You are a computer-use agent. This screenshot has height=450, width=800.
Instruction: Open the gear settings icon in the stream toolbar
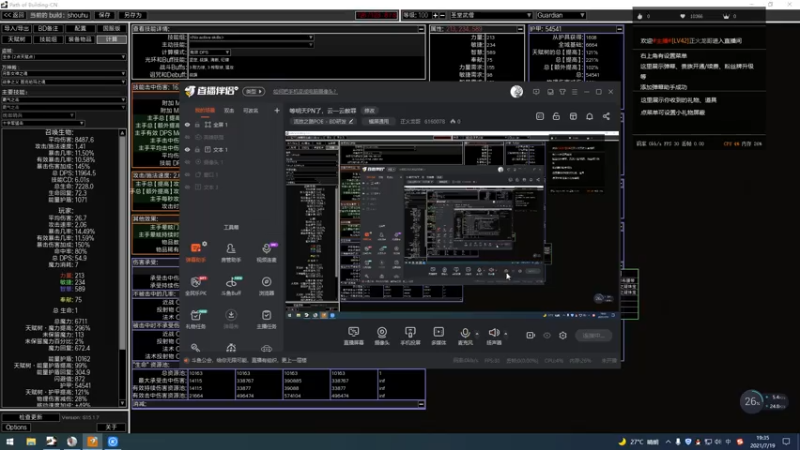563,335
